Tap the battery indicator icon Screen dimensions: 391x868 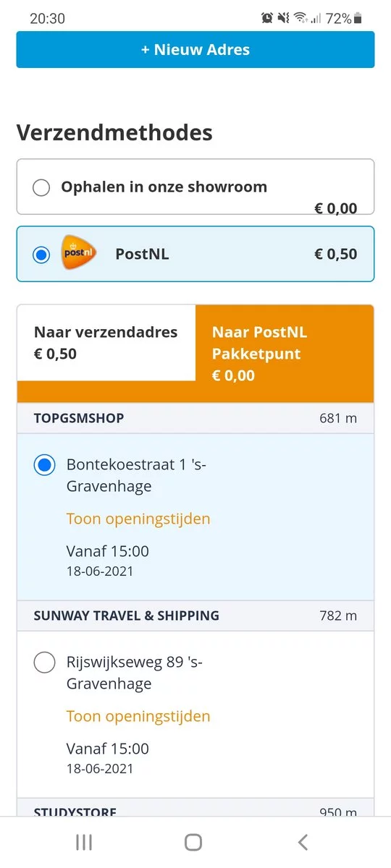click(x=358, y=19)
